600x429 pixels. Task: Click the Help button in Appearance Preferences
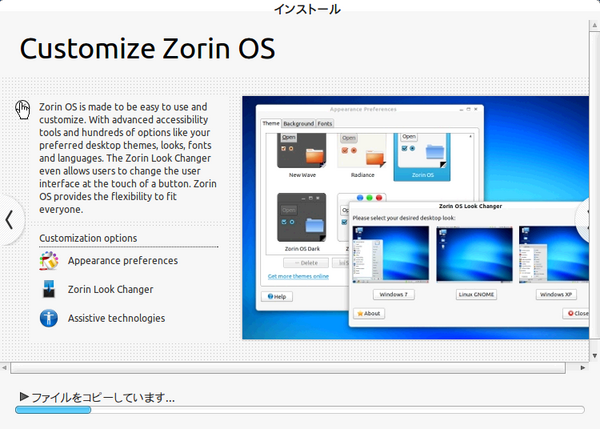pos(277,297)
